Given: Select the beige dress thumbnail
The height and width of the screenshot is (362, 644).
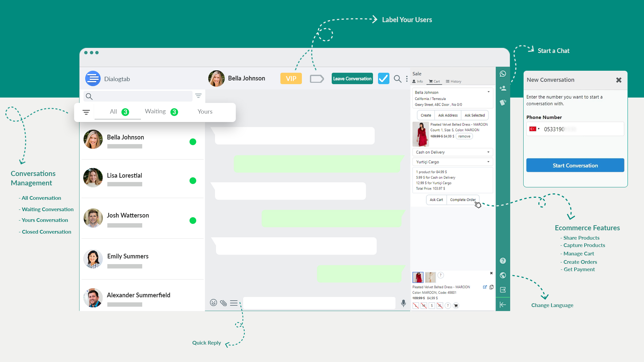Looking at the screenshot, I should pyautogui.click(x=430, y=277).
